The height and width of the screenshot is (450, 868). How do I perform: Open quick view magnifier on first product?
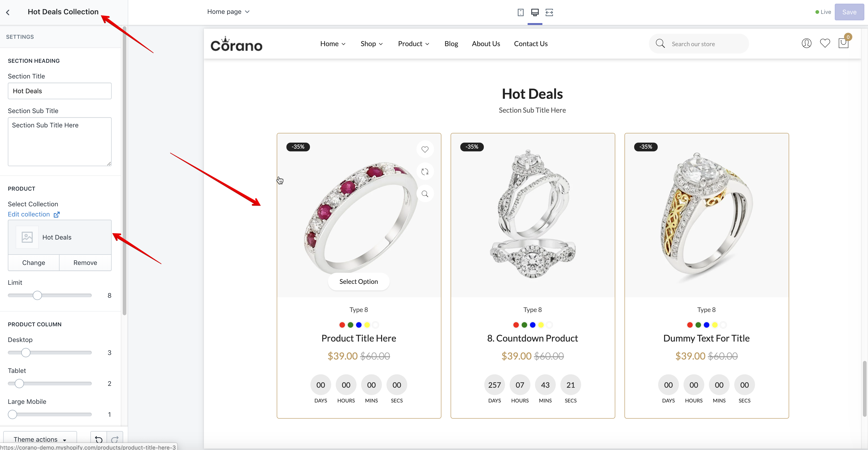pyautogui.click(x=425, y=194)
